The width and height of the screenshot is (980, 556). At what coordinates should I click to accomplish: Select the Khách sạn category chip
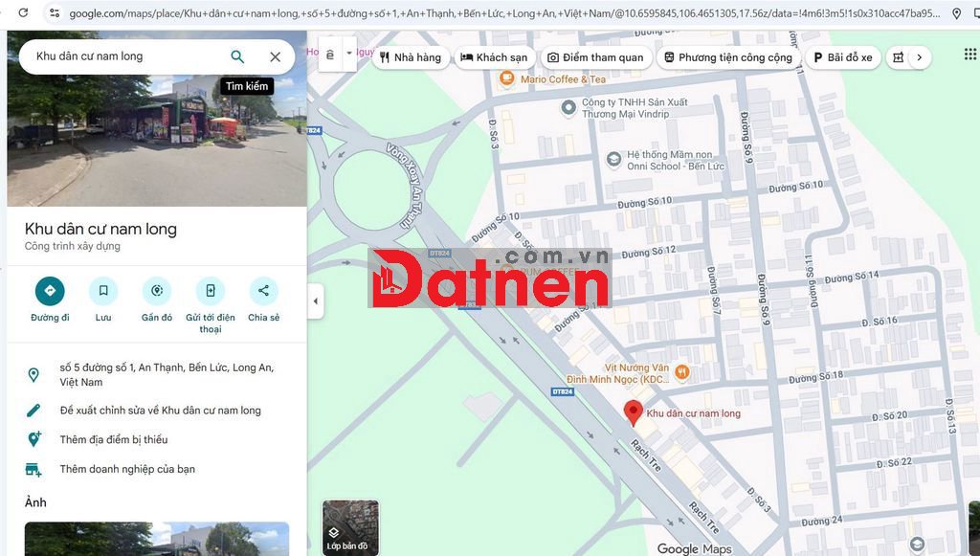click(x=494, y=57)
